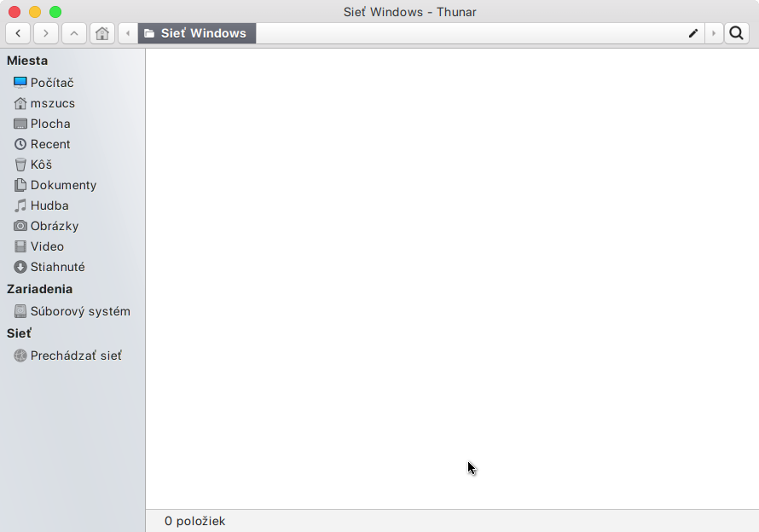Click the Home folder toolbar icon

click(102, 33)
